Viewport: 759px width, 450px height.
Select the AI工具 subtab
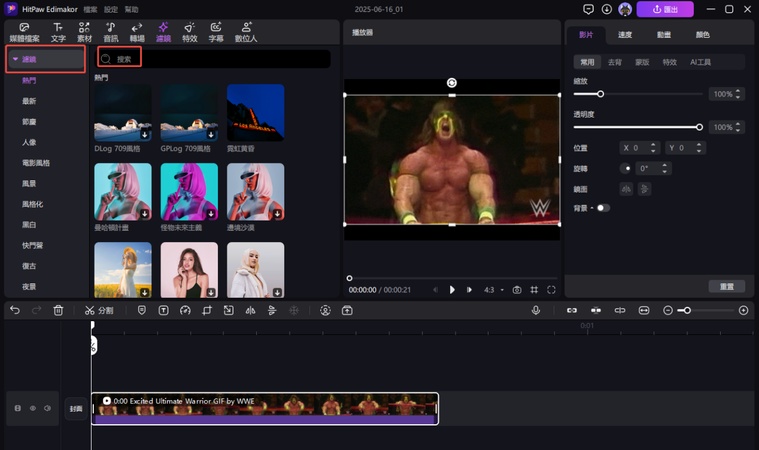coord(700,62)
